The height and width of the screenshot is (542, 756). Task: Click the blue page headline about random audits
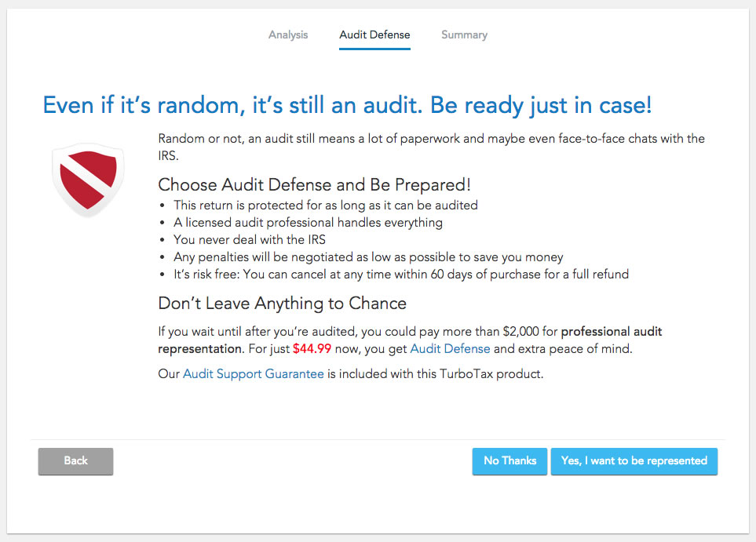(347, 105)
